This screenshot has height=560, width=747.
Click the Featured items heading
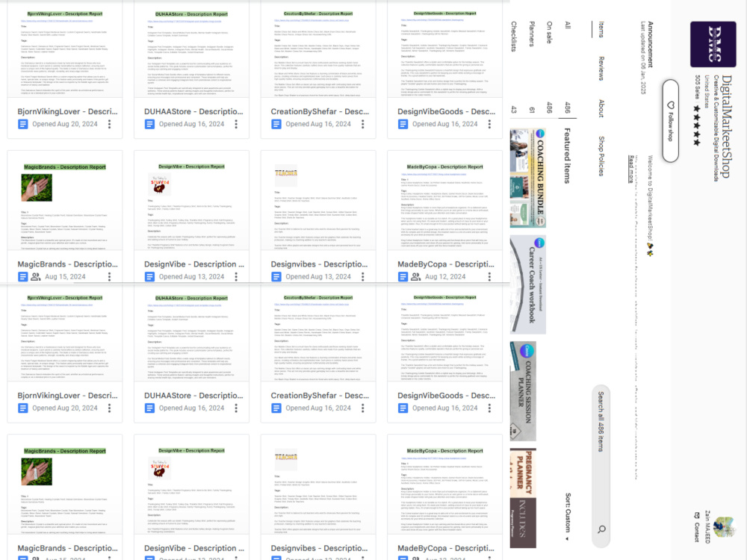568,155
